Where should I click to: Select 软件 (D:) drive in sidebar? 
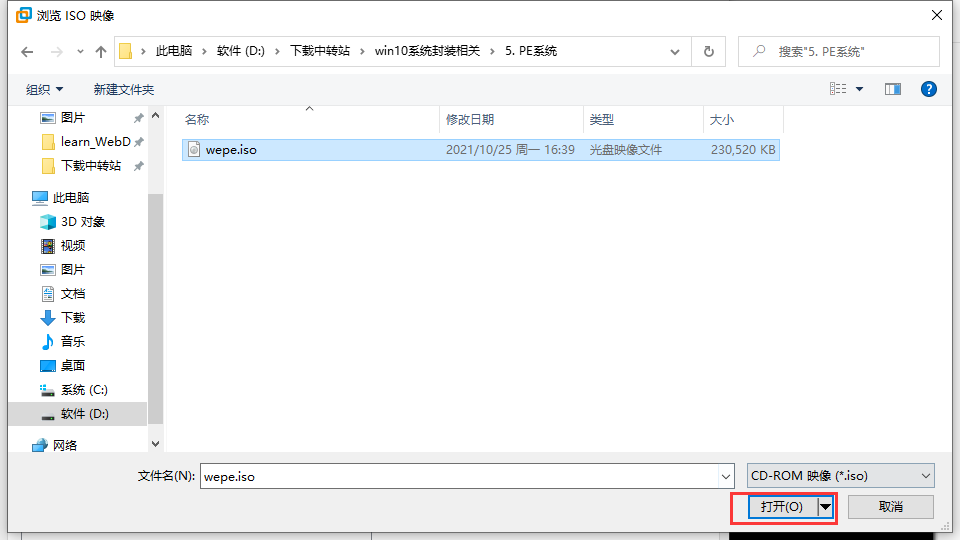point(84,414)
